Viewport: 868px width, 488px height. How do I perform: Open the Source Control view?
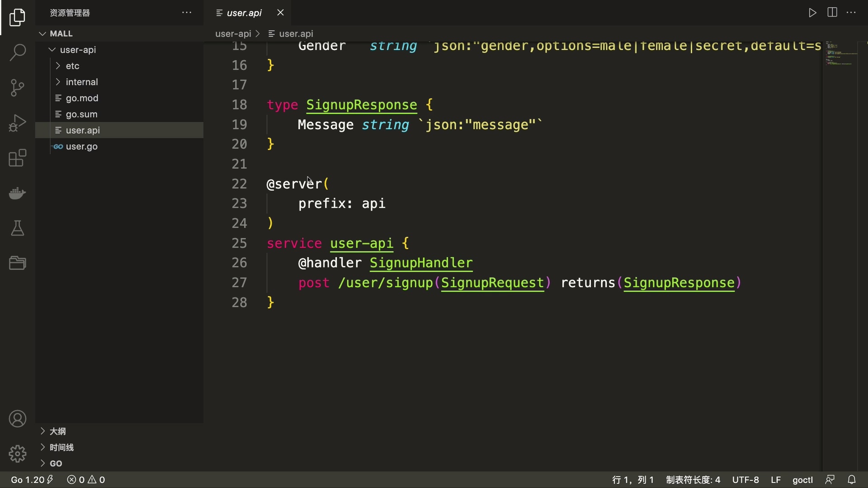[17, 88]
